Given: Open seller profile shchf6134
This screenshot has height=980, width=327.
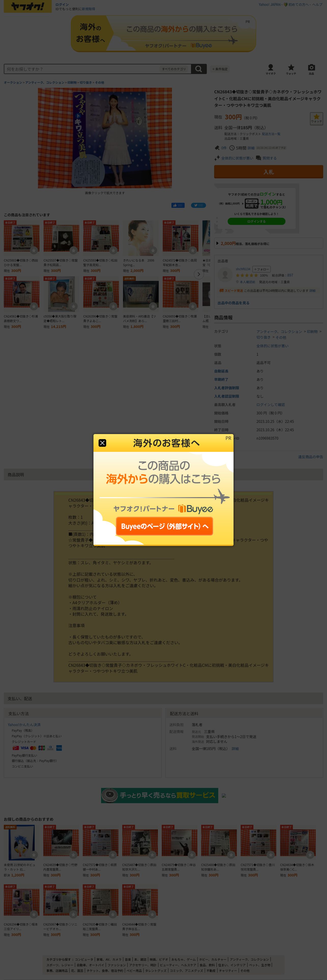Looking at the screenshot, I should pyautogui.click(x=243, y=269).
